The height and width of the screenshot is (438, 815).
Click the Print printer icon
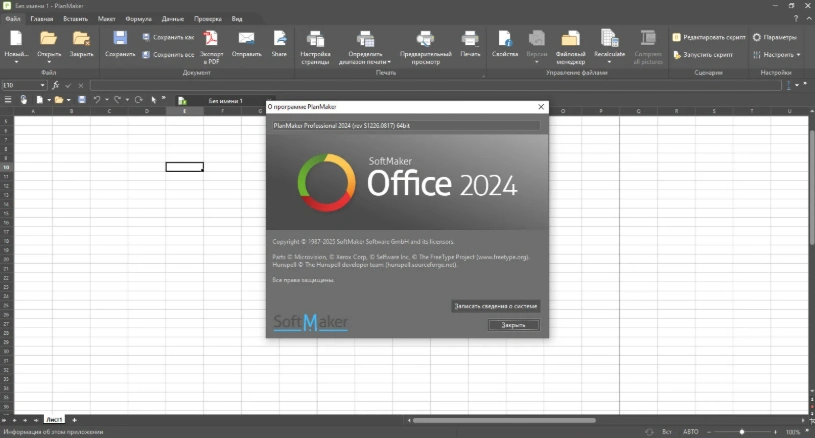point(470,39)
